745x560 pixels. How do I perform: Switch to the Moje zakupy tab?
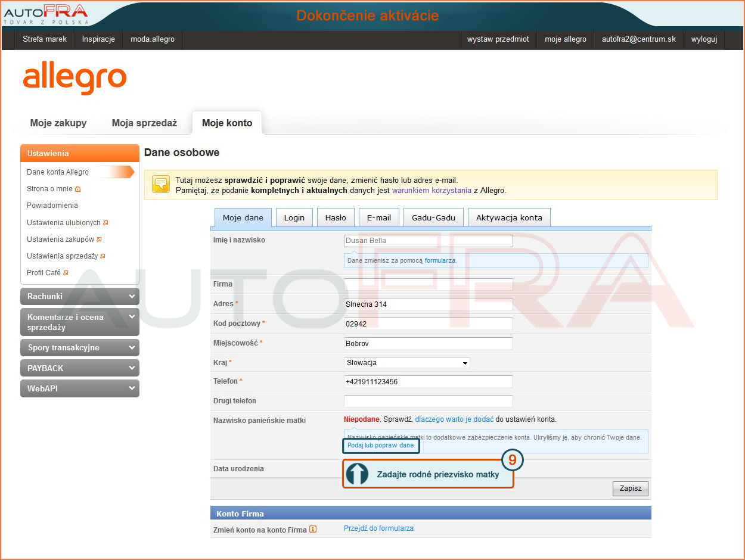58,123
